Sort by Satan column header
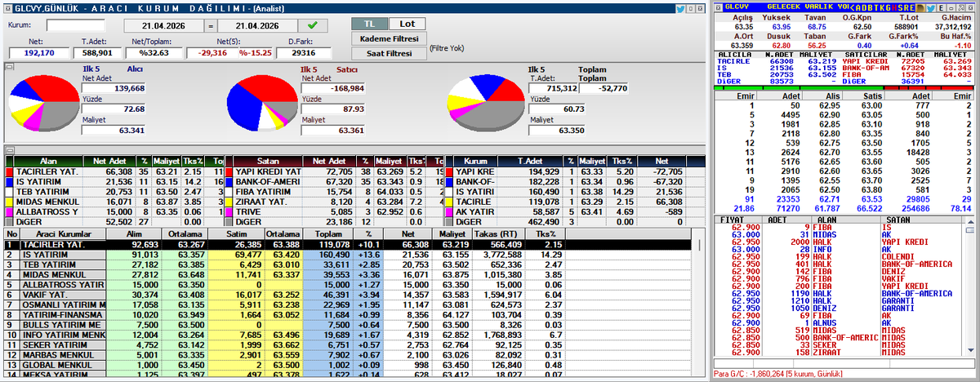The image size is (980, 382). (x=269, y=162)
